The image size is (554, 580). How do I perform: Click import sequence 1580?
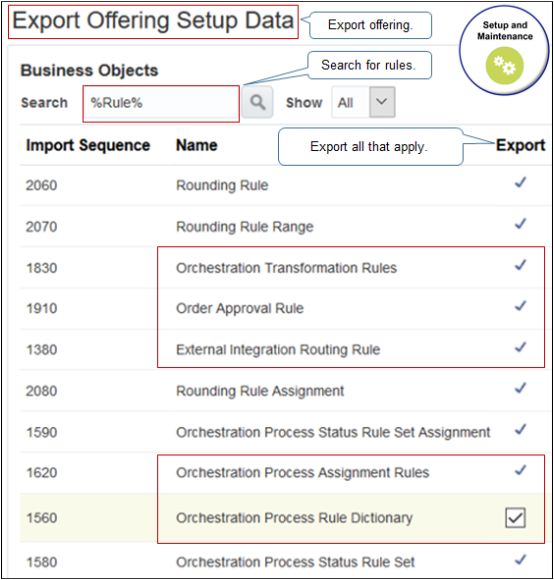41,563
